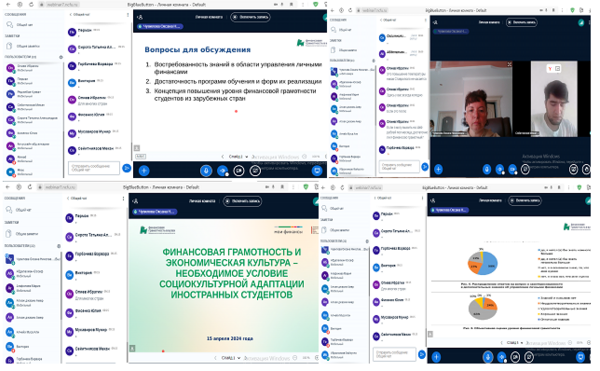
Task: Reload browser page in discussion-questions window
Action: pyautogui.click(x=31, y=5)
